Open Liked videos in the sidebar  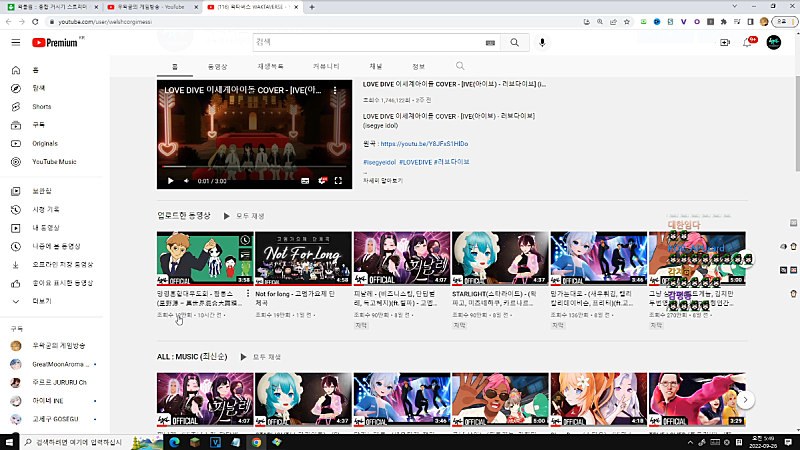coord(51,283)
